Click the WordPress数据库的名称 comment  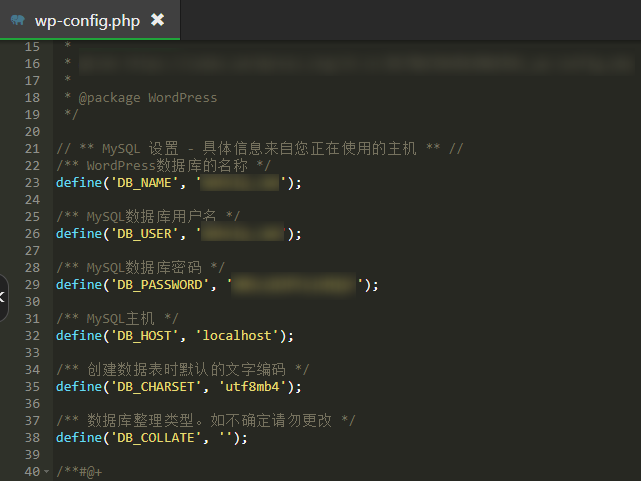pos(164,166)
